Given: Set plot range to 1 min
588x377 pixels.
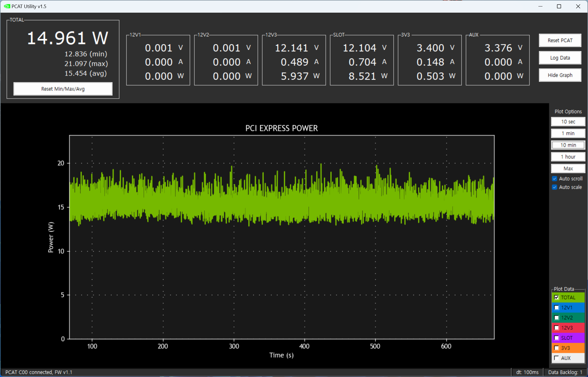Looking at the screenshot, I should tap(568, 133).
